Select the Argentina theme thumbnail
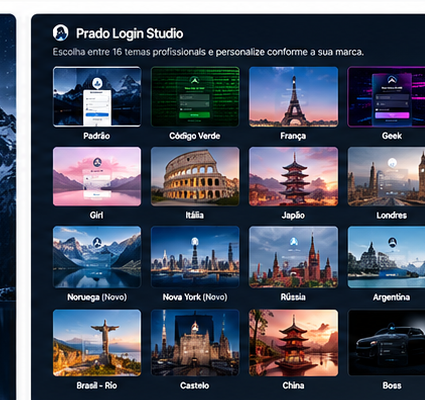This screenshot has width=425, height=400. point(386,257)
